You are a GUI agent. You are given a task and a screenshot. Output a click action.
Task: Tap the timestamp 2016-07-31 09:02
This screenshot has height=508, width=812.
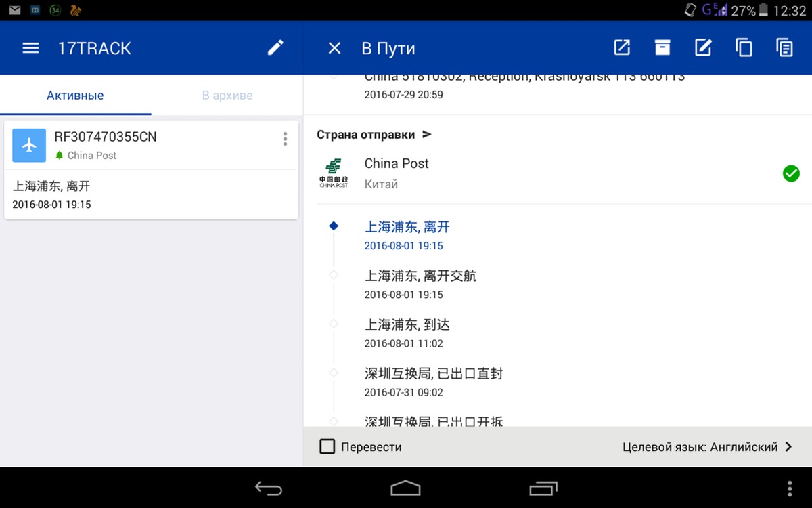[x=404, y=392]
